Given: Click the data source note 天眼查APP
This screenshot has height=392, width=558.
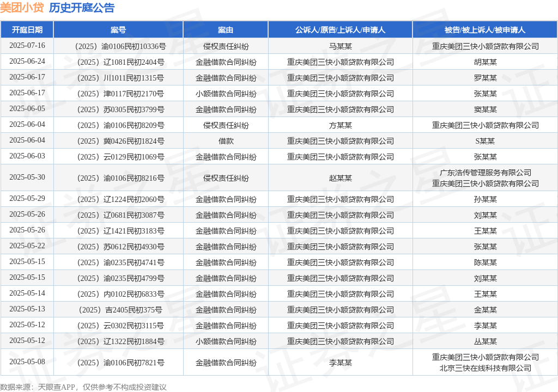Looking at the screenshot, I should 56,387.
